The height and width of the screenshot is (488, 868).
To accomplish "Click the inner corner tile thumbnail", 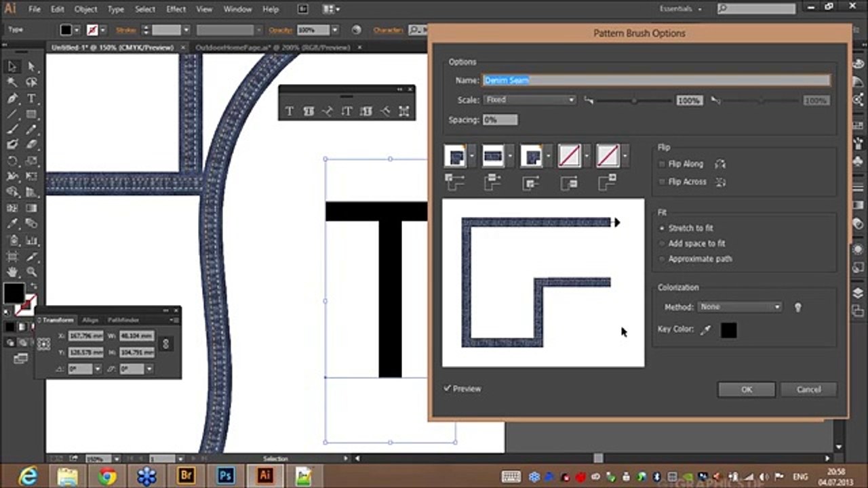I will (531, 156).
